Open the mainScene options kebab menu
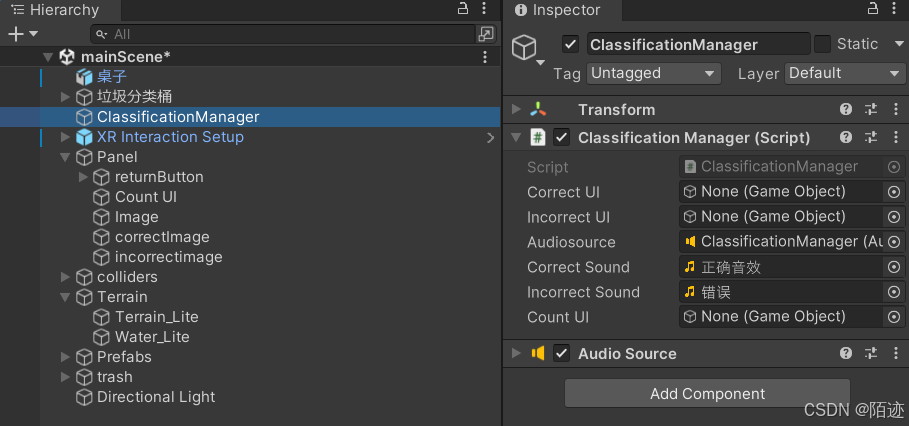The image size is (909, 426). click(x=485, y=57)
